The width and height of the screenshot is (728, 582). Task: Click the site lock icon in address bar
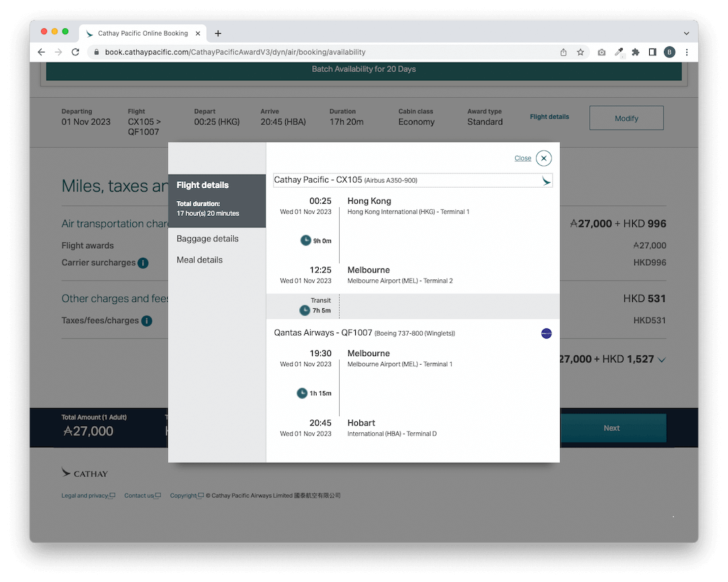[96, 52]
